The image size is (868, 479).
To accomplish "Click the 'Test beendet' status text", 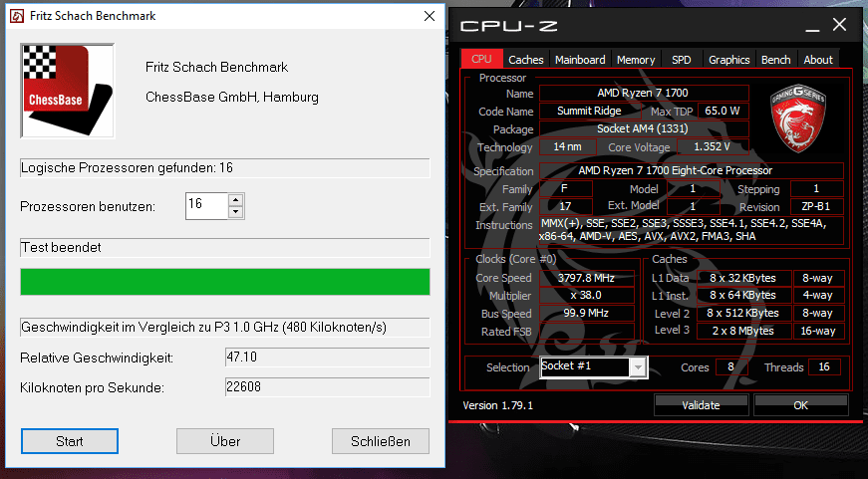I will (x=61, y=247).
